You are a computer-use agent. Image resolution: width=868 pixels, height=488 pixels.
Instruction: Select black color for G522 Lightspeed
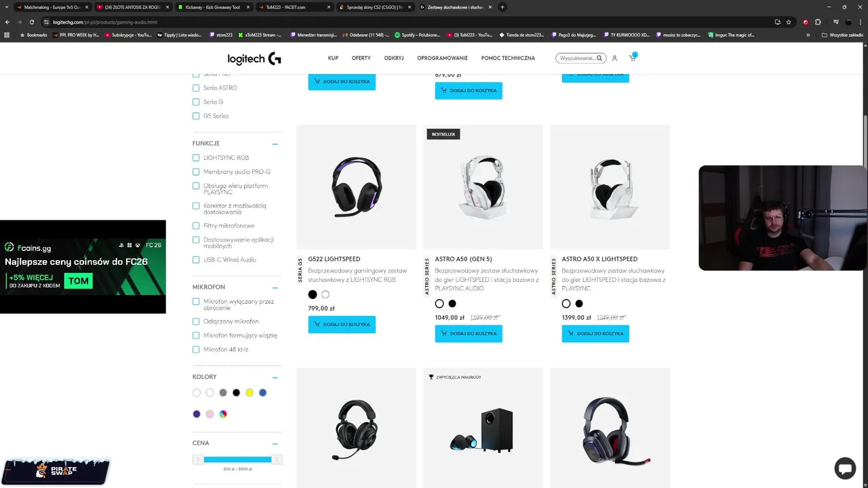(313, 295)
